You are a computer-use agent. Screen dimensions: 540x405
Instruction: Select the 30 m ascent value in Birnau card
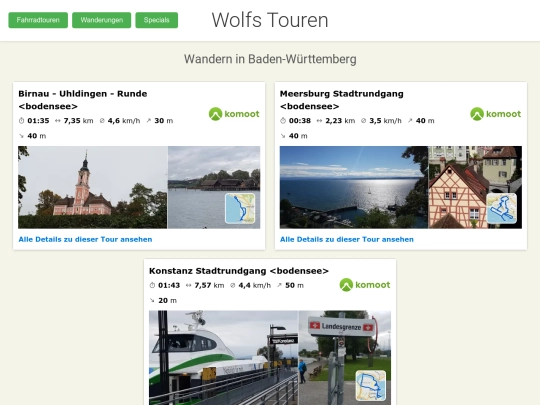coord(164,121)
